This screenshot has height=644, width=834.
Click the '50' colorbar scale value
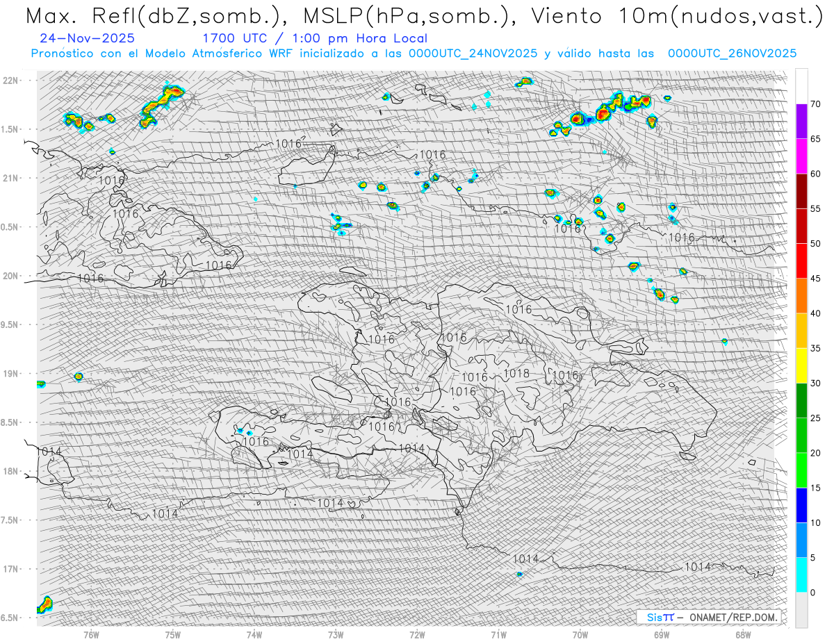(x=815, y=244)
